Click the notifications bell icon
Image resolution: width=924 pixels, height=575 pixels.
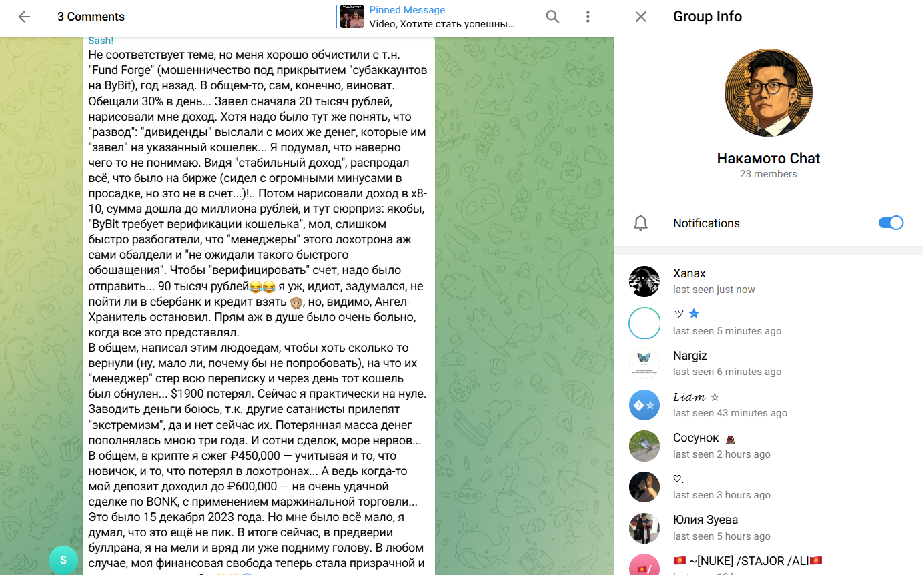click(640, 223)
